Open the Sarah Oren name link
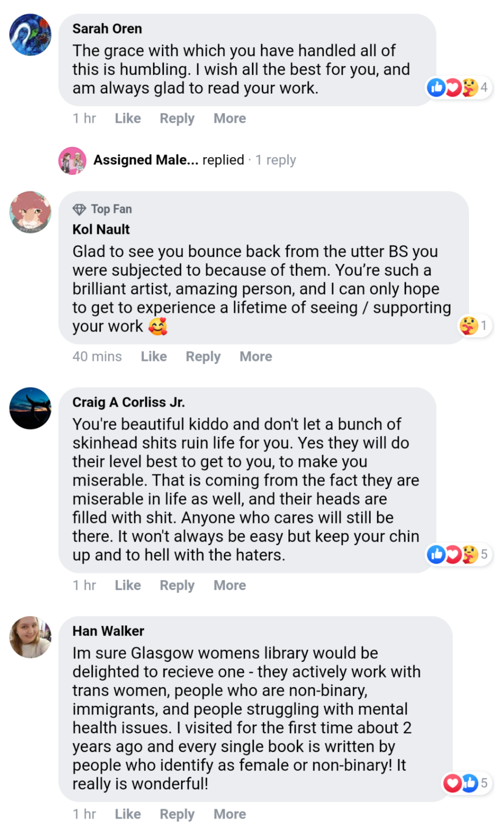 107,29
